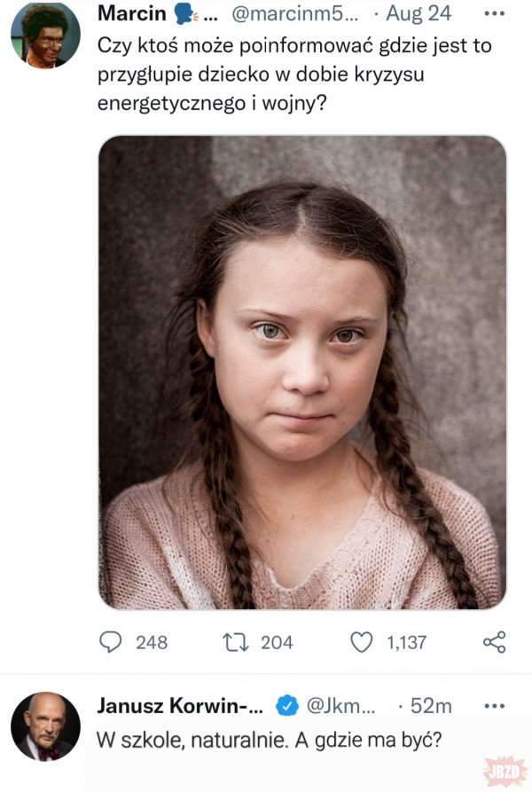Screen dimensions: 532x792
Task: Click the Marcin display name
Action: pyautogui.click(x=131, y=14)
